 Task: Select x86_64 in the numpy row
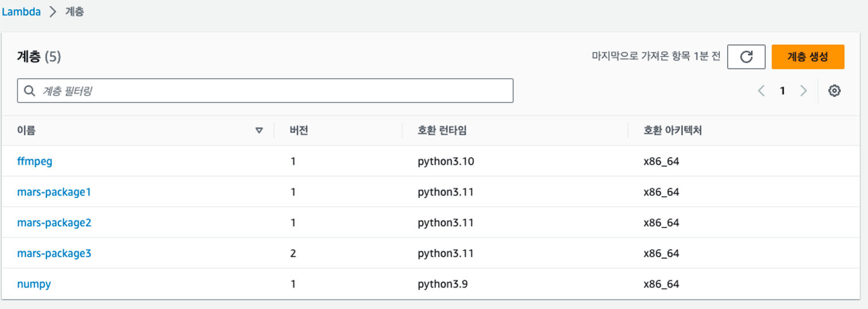[x=661, y=284]
